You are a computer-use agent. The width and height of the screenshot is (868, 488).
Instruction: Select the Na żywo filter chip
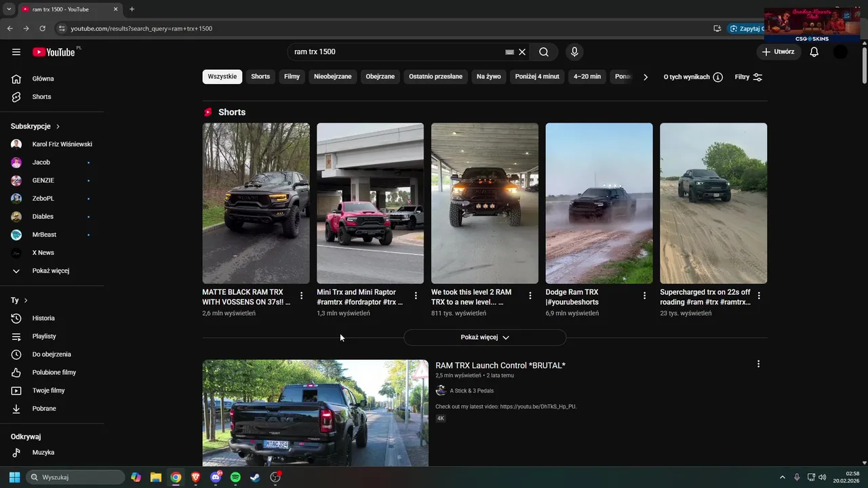click(489, 77)
